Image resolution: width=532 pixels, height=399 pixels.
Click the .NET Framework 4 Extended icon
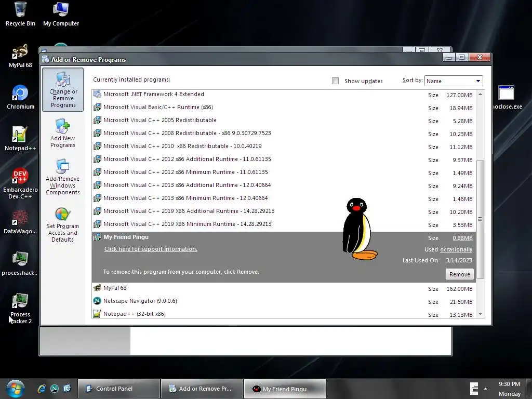coord(97,94)
